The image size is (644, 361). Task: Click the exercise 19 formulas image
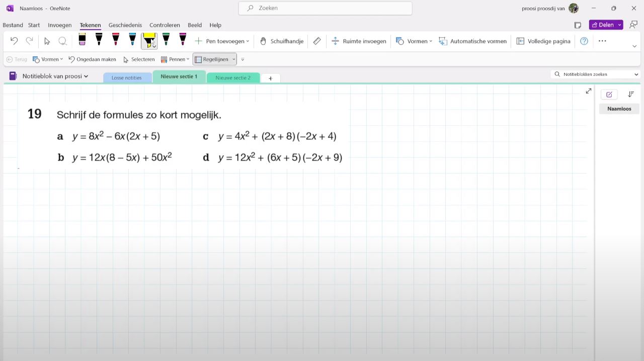pyautogui.click(x=184, y=136)
